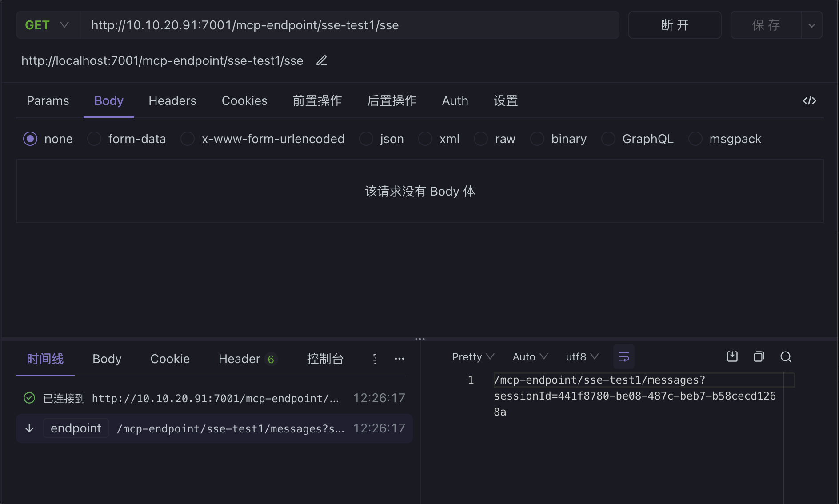Click the request URL input field
The height and width of the screenshot is (504, 839).
[x=347, y=25]
